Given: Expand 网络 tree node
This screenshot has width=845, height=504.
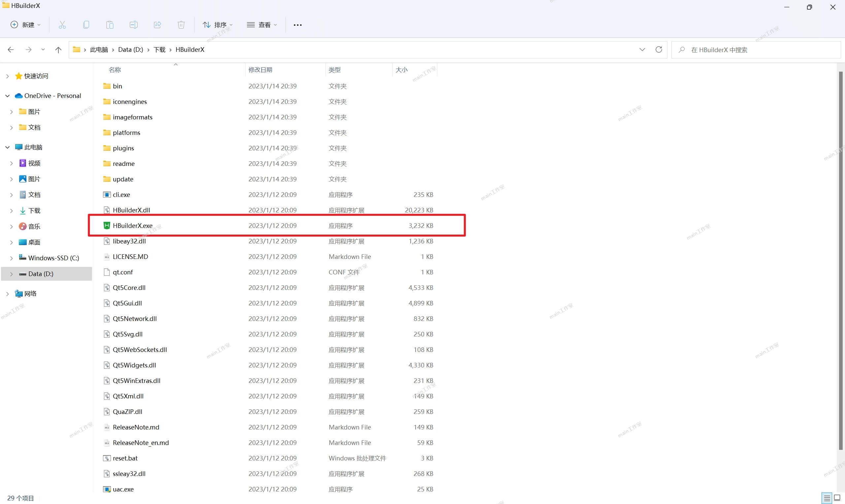Looking at the screenshot, I should coord(8,294).
